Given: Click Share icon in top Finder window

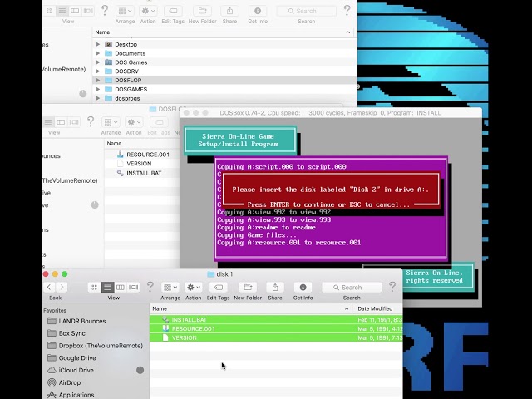Looking at the screenshot, I should point(229,11).
